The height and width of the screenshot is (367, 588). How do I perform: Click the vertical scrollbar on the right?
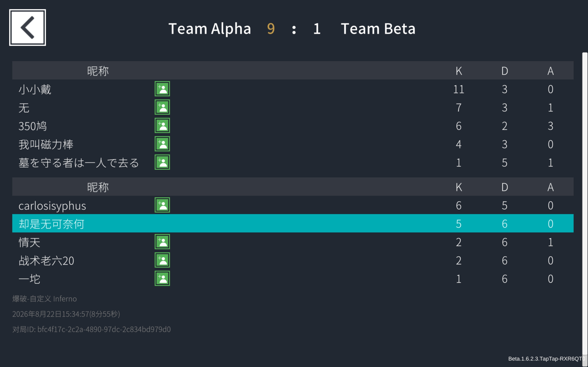[585, 204]
